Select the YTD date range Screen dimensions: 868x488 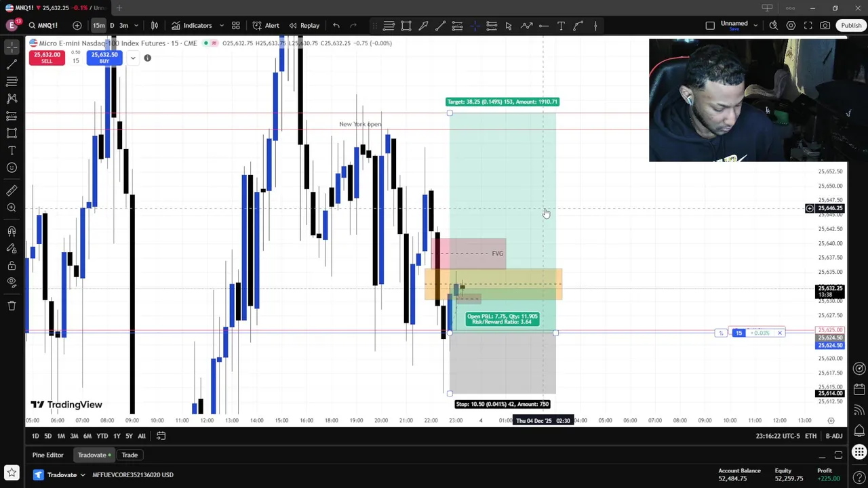pos(102,436)
